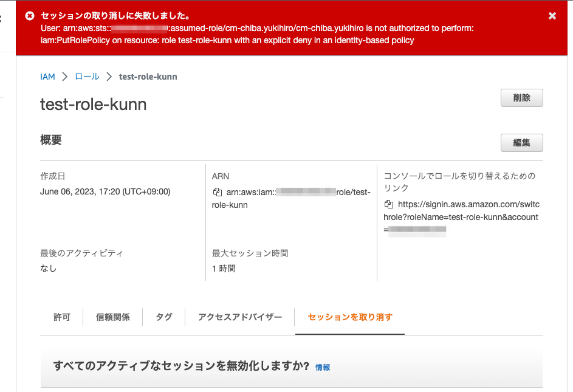573x392 pixels.
Task: Open the 信頼関係 tab
Action: [x=112, y=317]
